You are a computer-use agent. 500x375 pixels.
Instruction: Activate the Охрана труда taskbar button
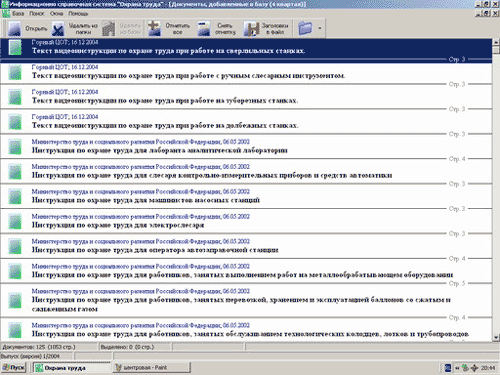tap(72, 368)
